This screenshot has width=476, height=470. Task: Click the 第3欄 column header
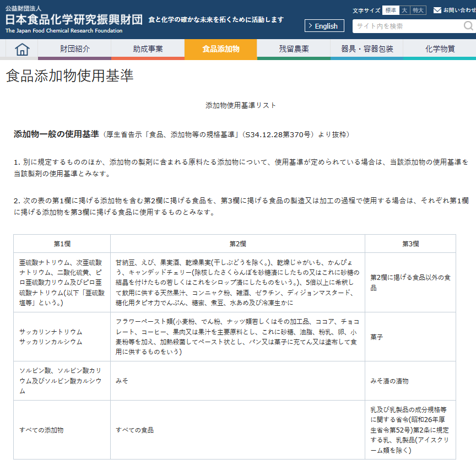pos(410,244)
